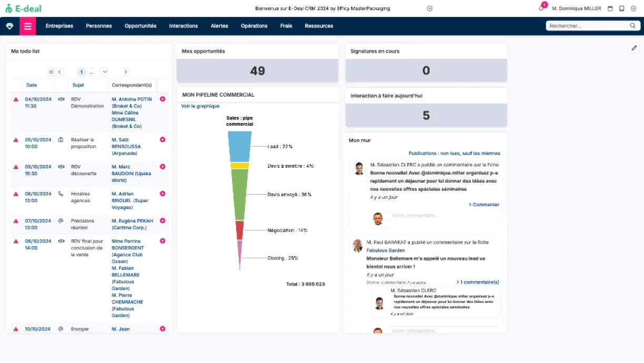Launch the Réaliser la proposition play button

click(163, 139)
